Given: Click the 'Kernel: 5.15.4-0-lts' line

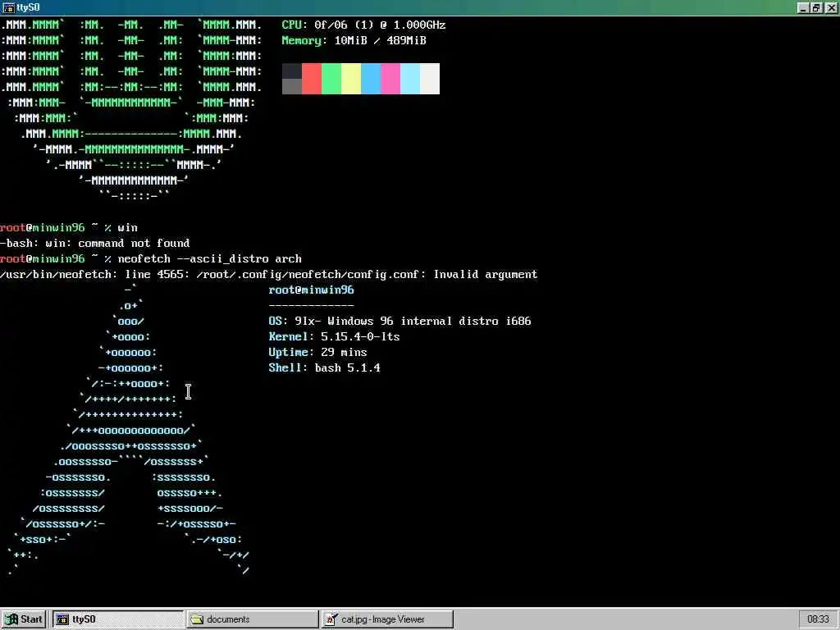Looking at the screenshot, I should tap(335, 336).
